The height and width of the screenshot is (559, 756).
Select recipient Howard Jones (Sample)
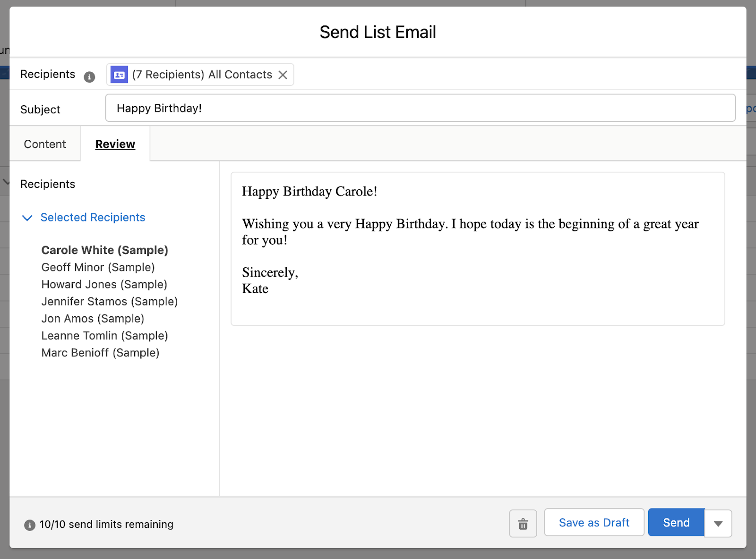click(104, 284)
